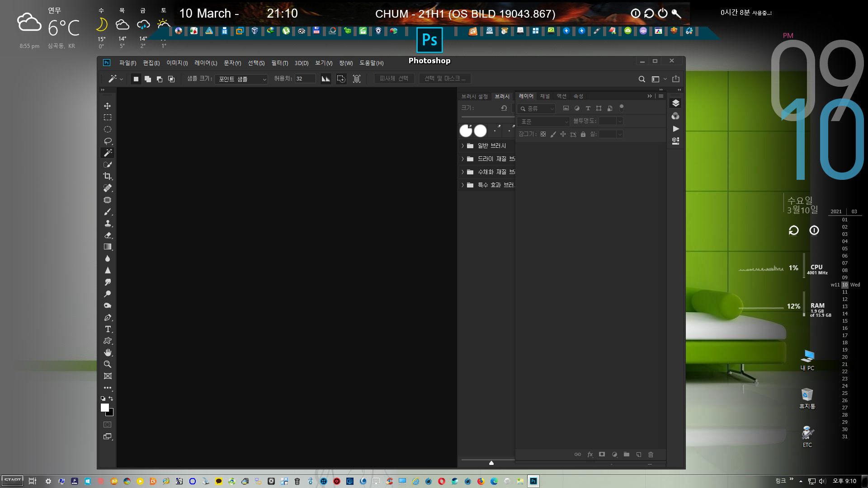Select the Brush tool in toolbox

tap(108, 211)
